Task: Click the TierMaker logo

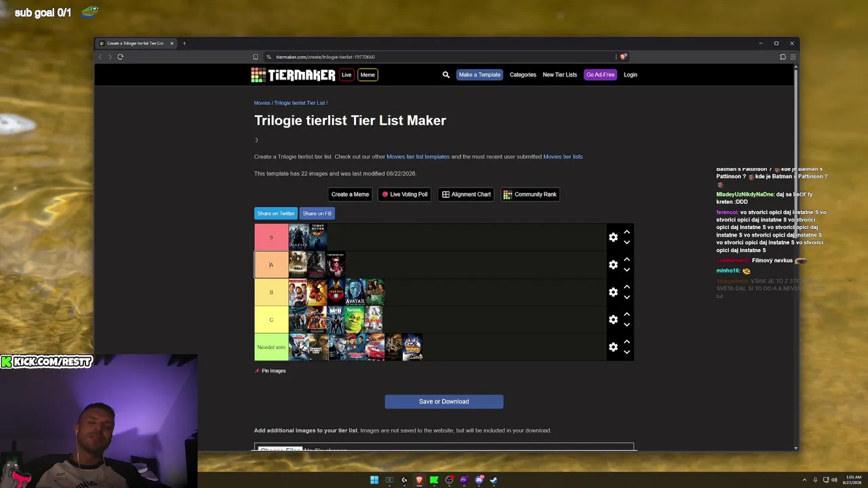Action: pos(293,75)
